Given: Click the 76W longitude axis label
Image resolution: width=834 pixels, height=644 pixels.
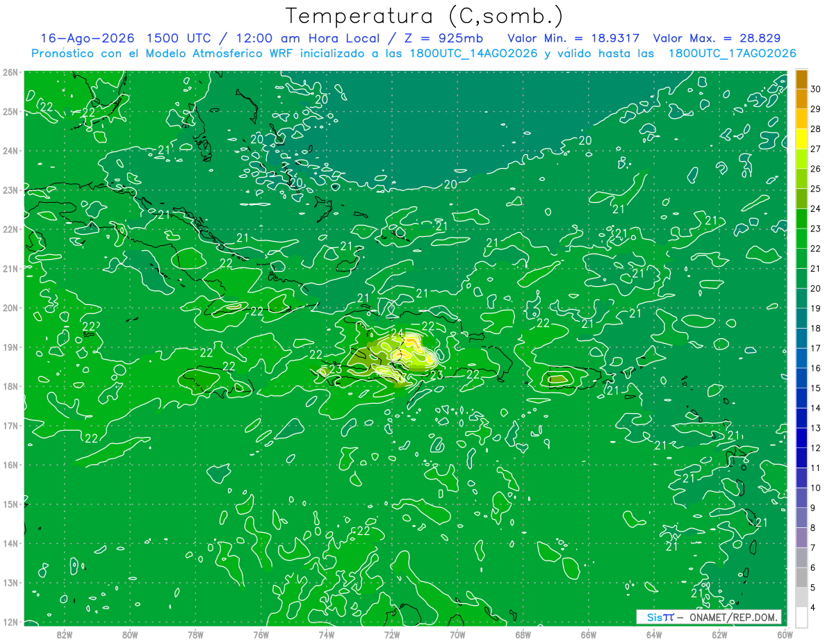Looking at the screenshot, I should point(261,634).
